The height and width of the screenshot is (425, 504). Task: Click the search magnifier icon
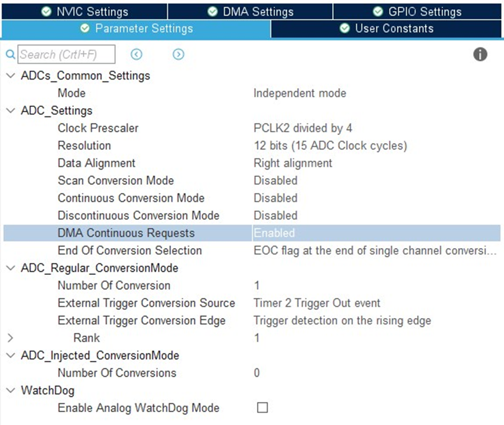[x=10, y=54]
